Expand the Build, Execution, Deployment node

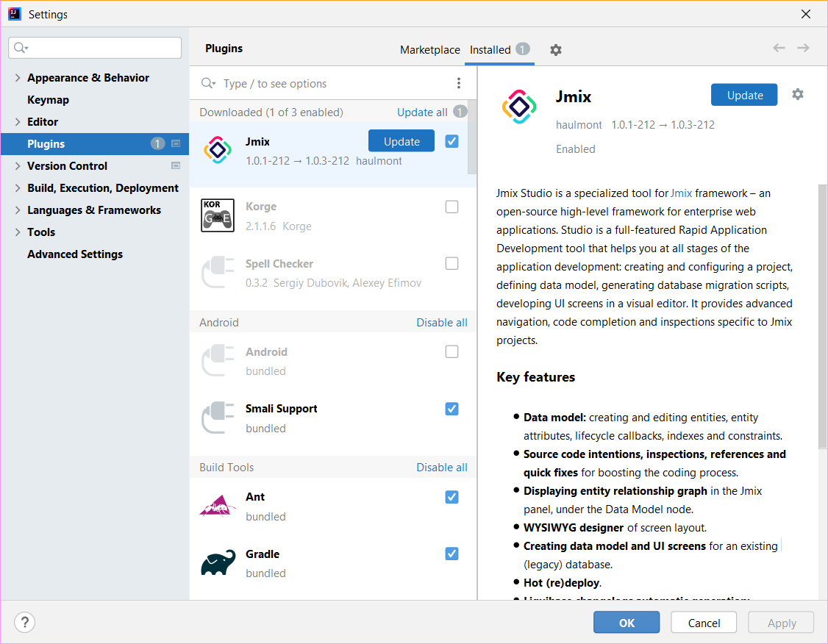[18, 188]
